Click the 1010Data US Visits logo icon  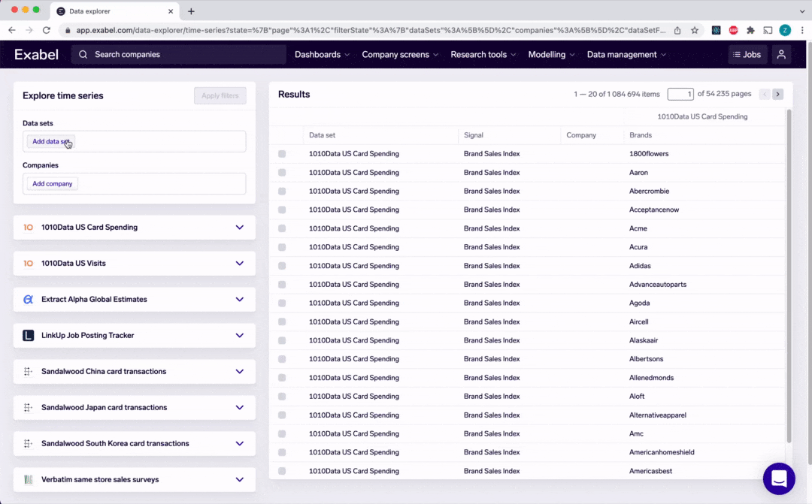[x=29, y=264]
